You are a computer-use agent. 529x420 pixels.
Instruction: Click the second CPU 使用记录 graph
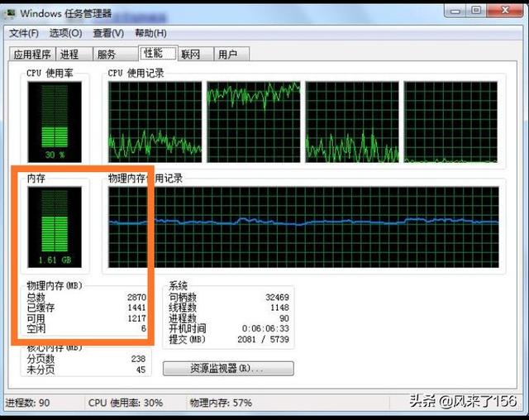(x=252, y=122)
